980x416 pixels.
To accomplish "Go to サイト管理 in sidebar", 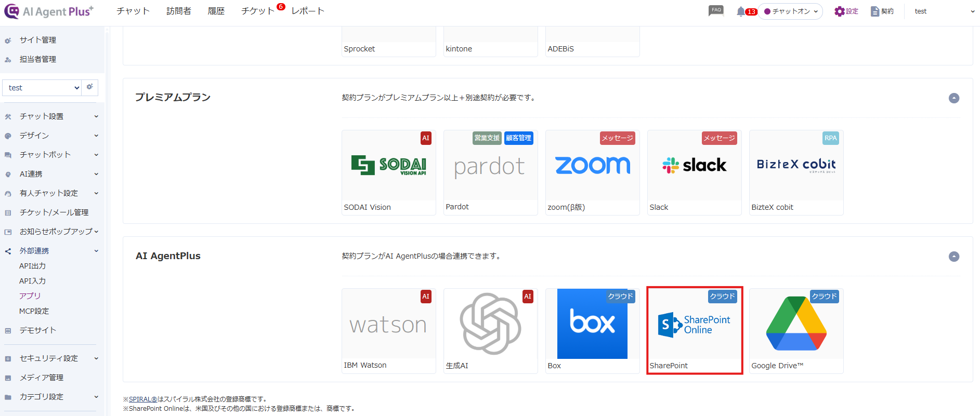I will point(38,40).
